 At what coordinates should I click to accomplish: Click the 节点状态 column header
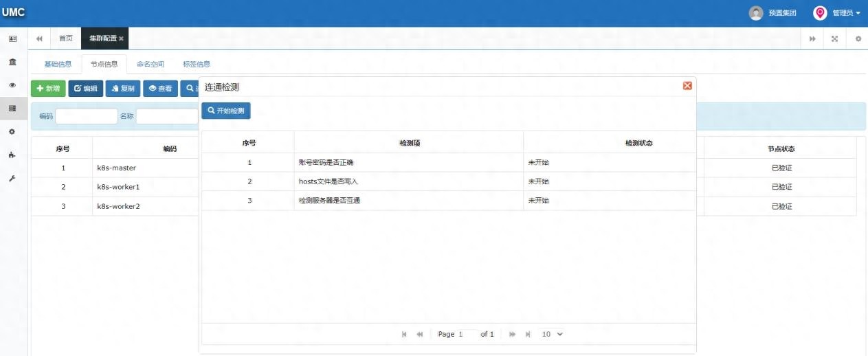[781, 148]
